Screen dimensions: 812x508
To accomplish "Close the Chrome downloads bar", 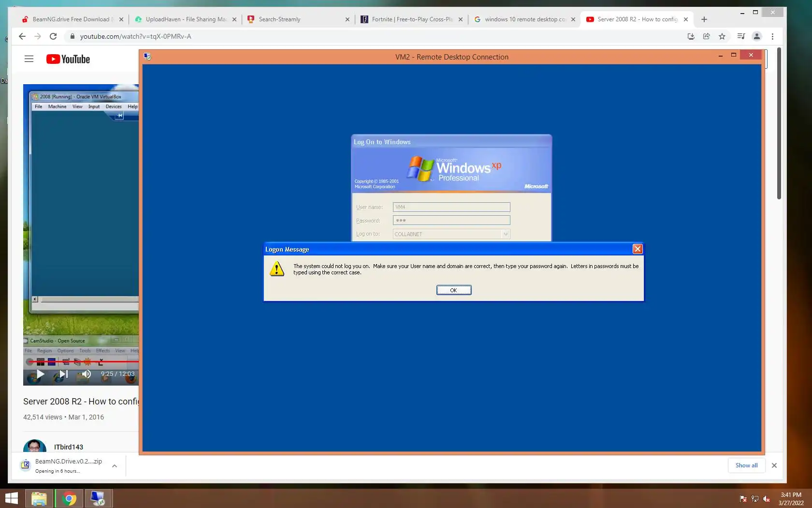I will click(774, 465).
